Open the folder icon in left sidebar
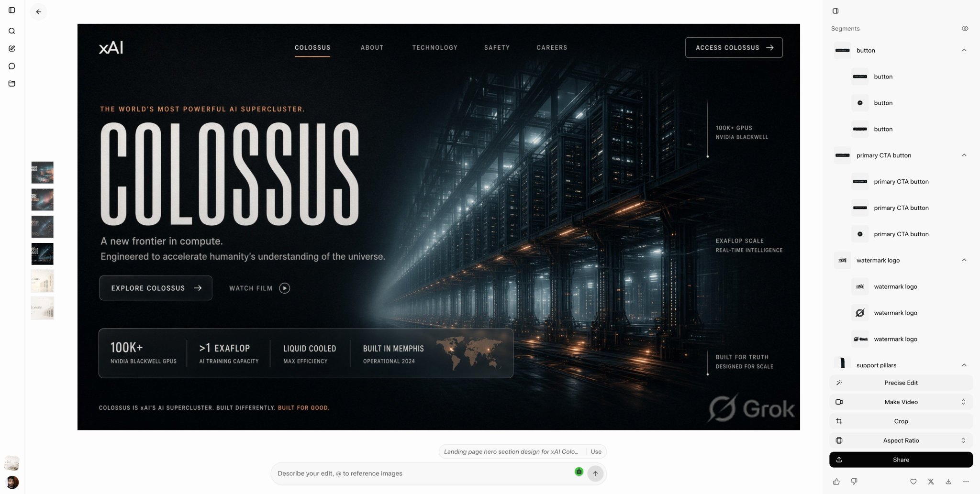Screen dimensions: 980x494 click(x=12, y=84)
